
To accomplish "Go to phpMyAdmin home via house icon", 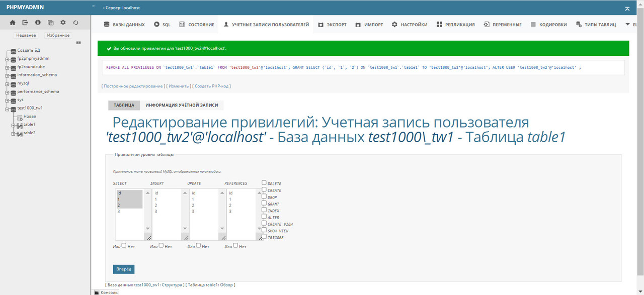I will click(13, 23).
